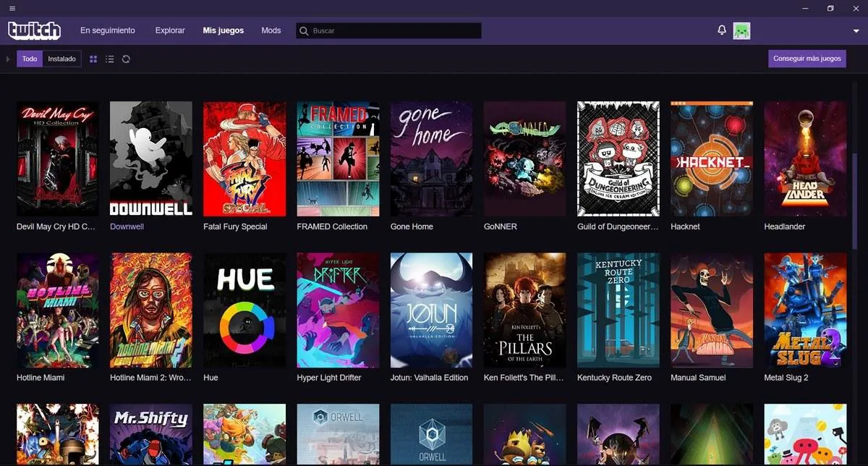Select the Downwell cover art
The image size is (868, 466).
(151, 158)
